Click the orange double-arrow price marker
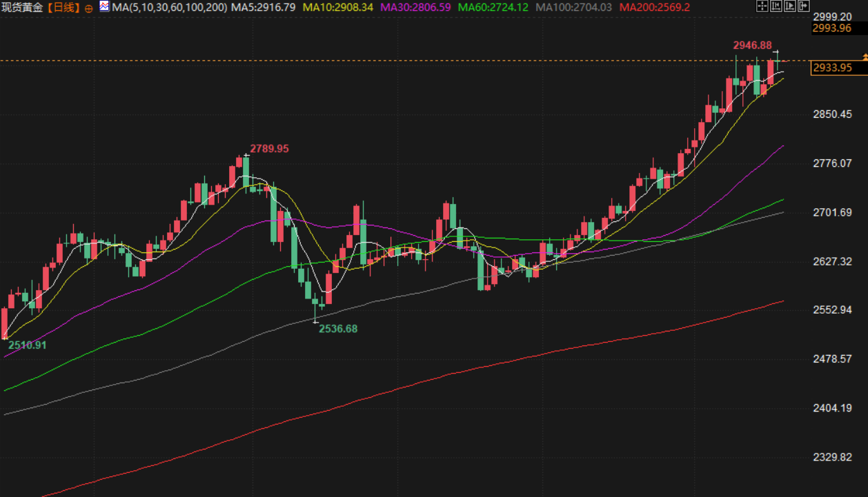Screen dimensions: 868x497 [864, 59]
